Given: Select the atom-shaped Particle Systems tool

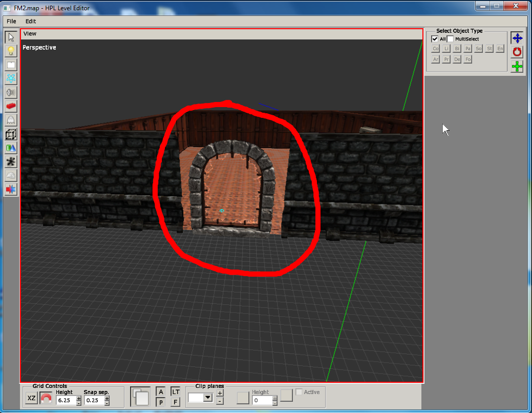Looking at the screenshot, I should pos(11,78).
